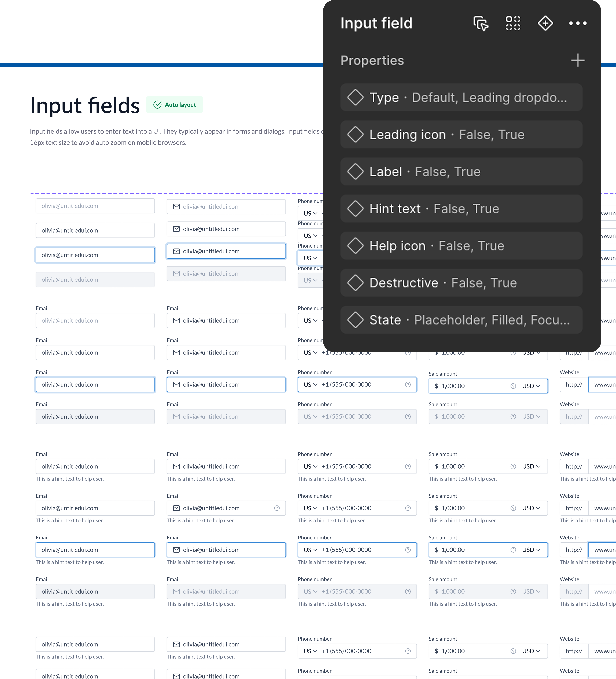The width and height of the screenshot is (616, 679).
Task: Open the three-dot more options menu
Action: (x=578, y=23)
